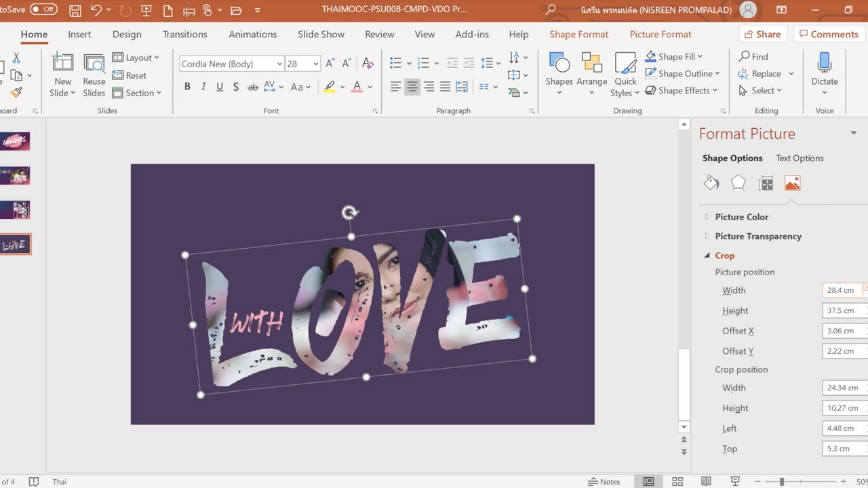868x488 pixels.
Task: Go to the Animations tab
Action: (x=253, y=35)
